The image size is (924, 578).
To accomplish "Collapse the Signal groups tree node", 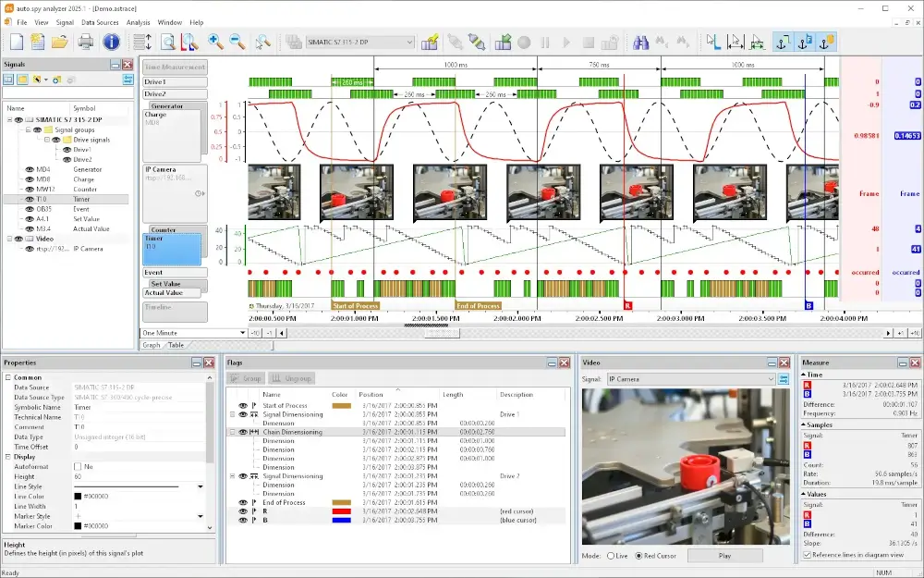I will click(x=28, y=129).
